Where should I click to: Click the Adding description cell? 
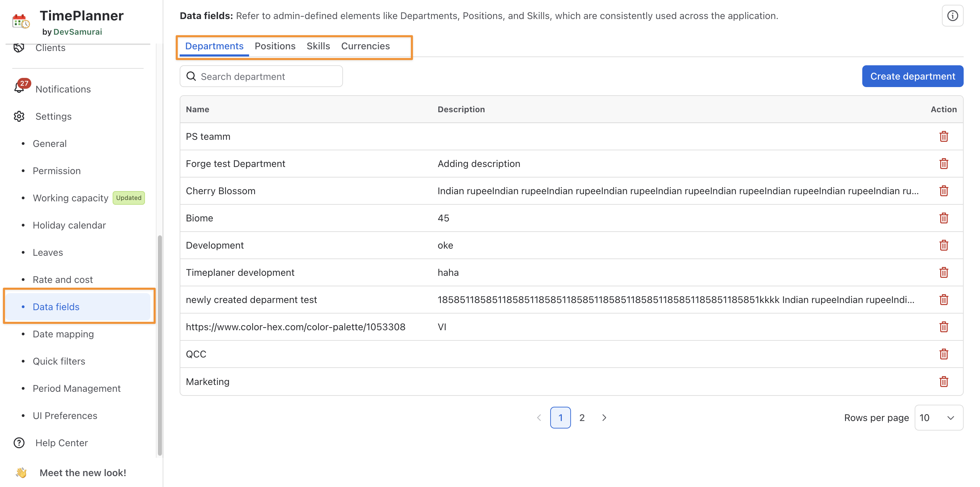pos(478,164)
